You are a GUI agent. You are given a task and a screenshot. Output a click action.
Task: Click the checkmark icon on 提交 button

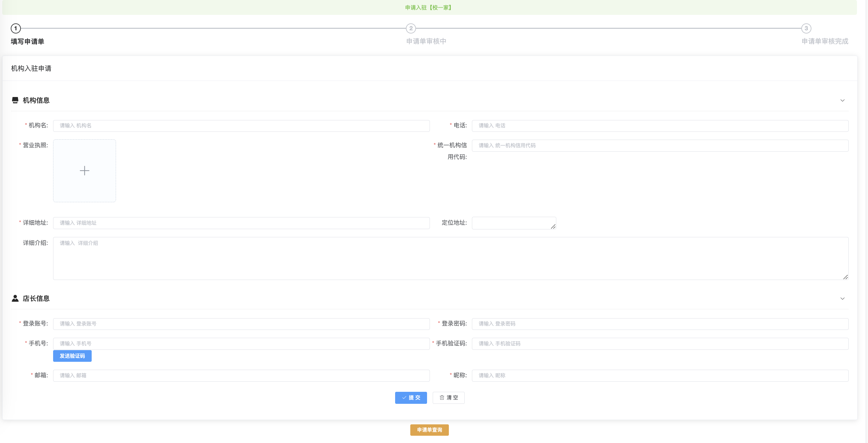tap(404, 397)
